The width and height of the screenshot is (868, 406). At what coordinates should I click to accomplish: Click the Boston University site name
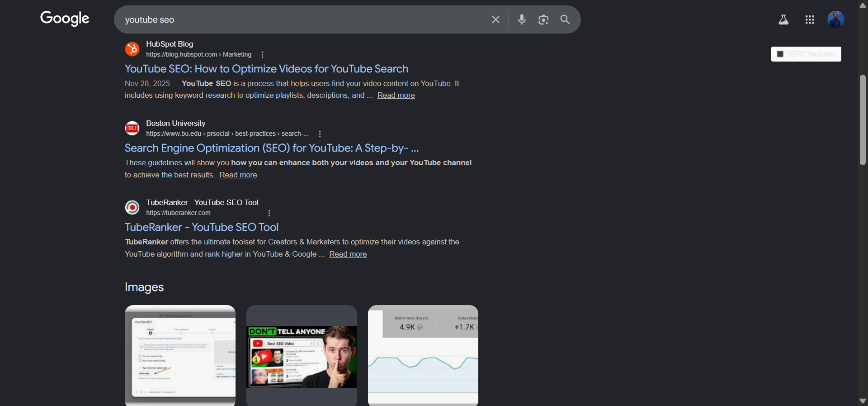175,124
